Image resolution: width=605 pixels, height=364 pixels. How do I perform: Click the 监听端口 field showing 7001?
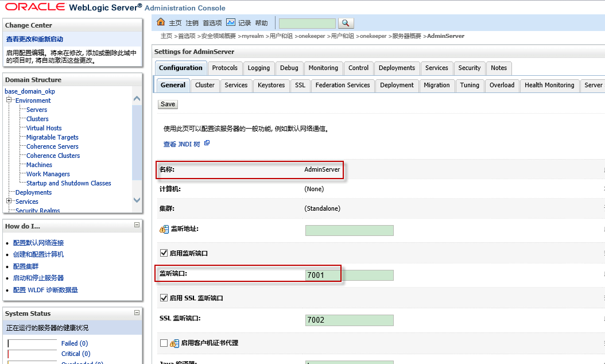349,275
